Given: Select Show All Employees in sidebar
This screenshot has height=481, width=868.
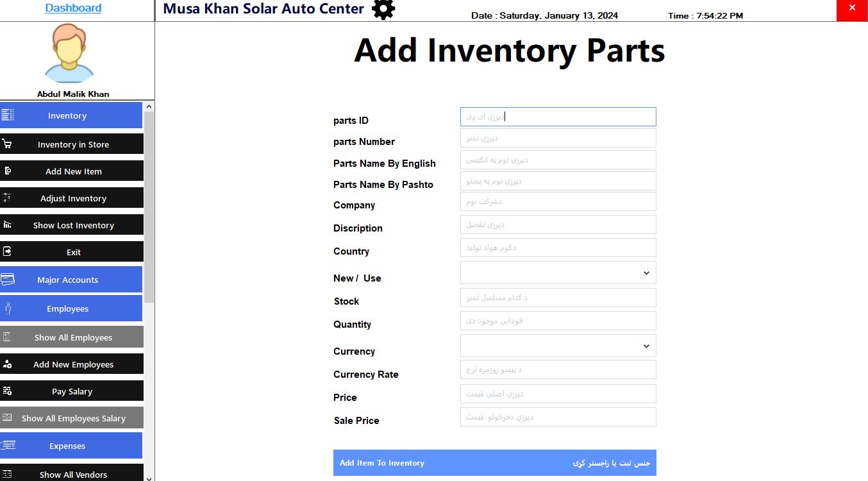Looking at the screenshot, I should pos(73,337).
